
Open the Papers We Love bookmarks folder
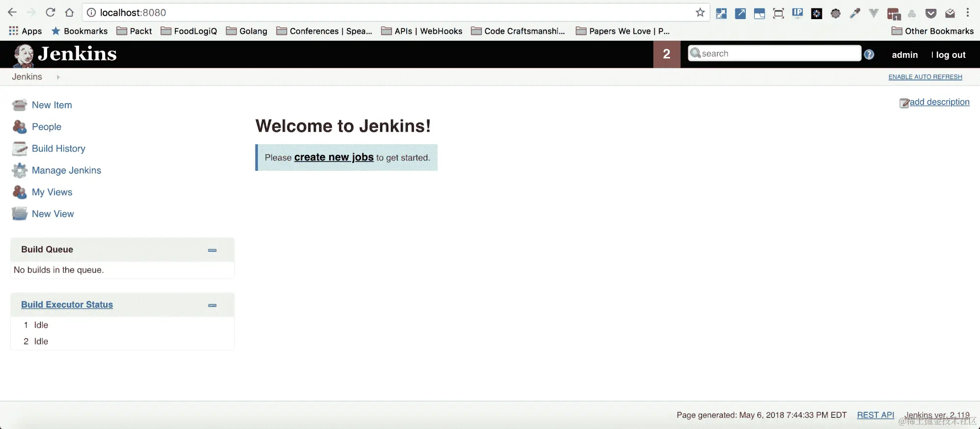tap(623, 31)
